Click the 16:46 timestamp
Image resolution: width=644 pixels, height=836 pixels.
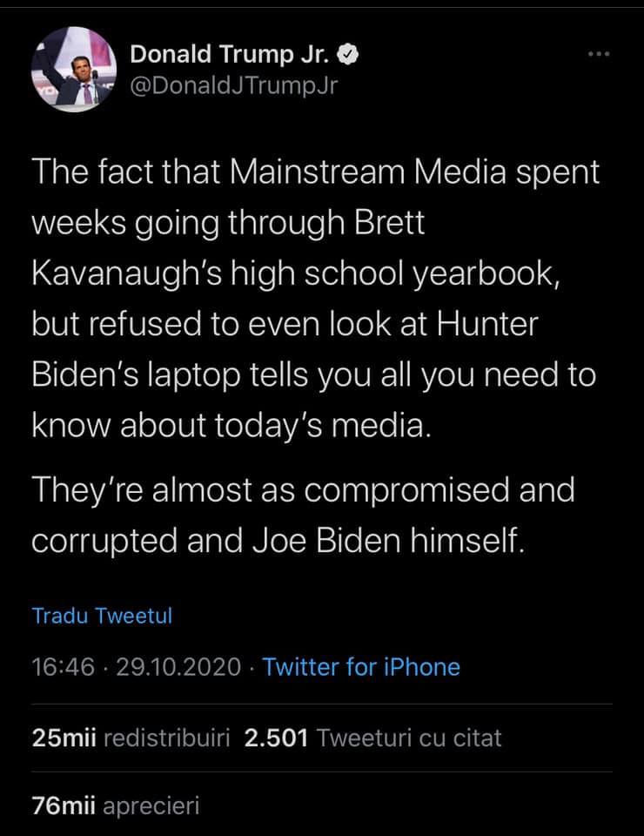pyautogui.click(x=62, y=667)
